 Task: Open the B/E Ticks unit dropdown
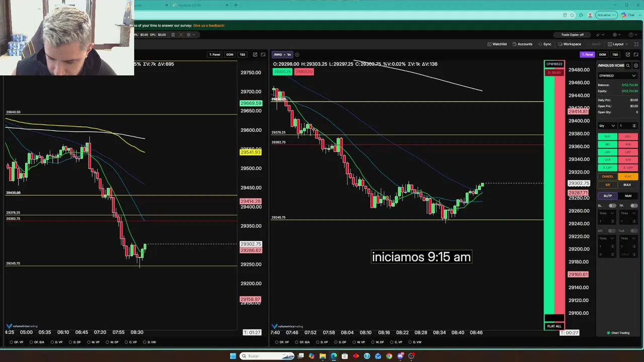tap(607, 238)
